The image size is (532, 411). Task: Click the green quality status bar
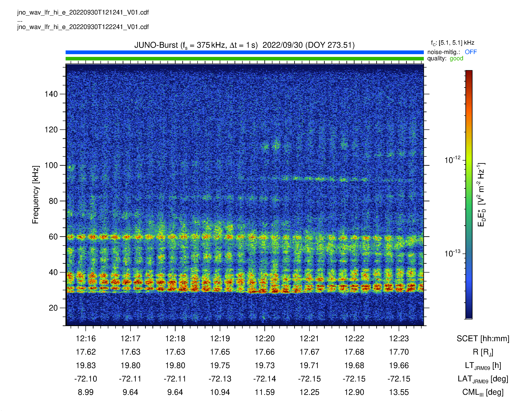[x=245, y=59]
